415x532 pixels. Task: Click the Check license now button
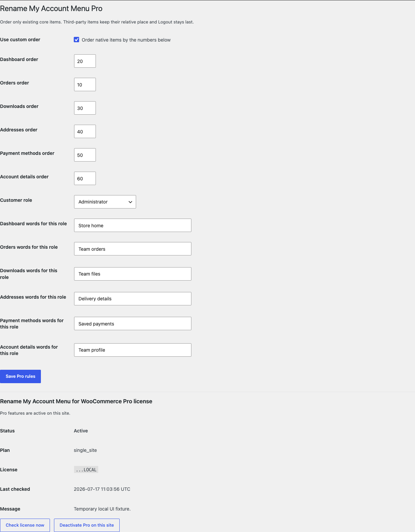(x=25, y=525)
